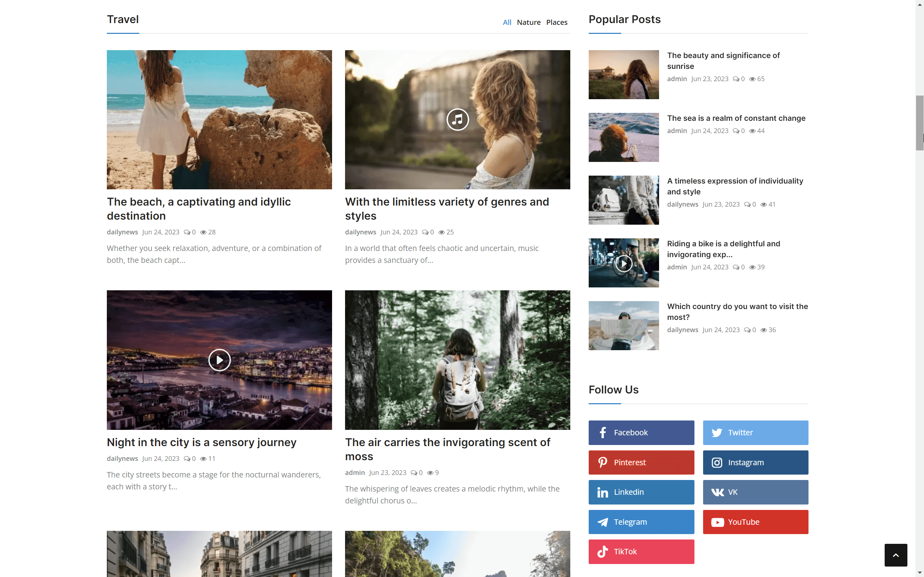Switch to the Nature filter tab
The width and height of the screenshot is (924, 577).
tap(529, 22)
